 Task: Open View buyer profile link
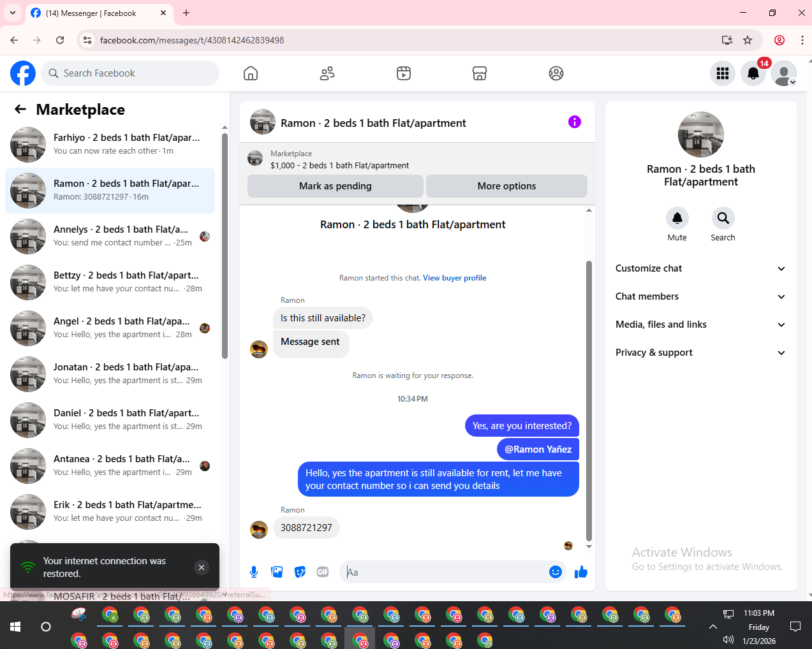tap(455, 278)
